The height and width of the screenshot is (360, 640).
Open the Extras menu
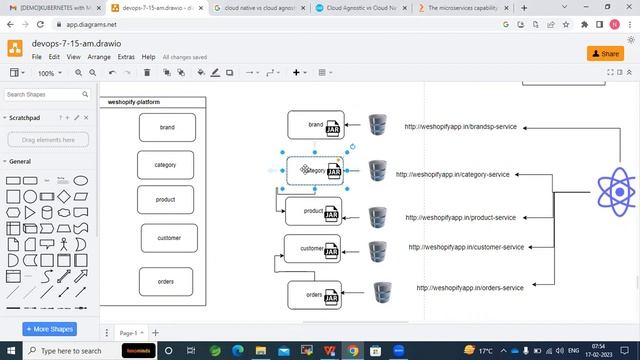click(x=126, y=57)
